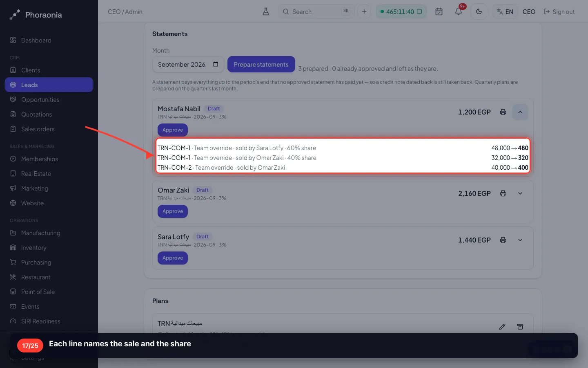
Task: Open Events module
Action: point(49,306)
